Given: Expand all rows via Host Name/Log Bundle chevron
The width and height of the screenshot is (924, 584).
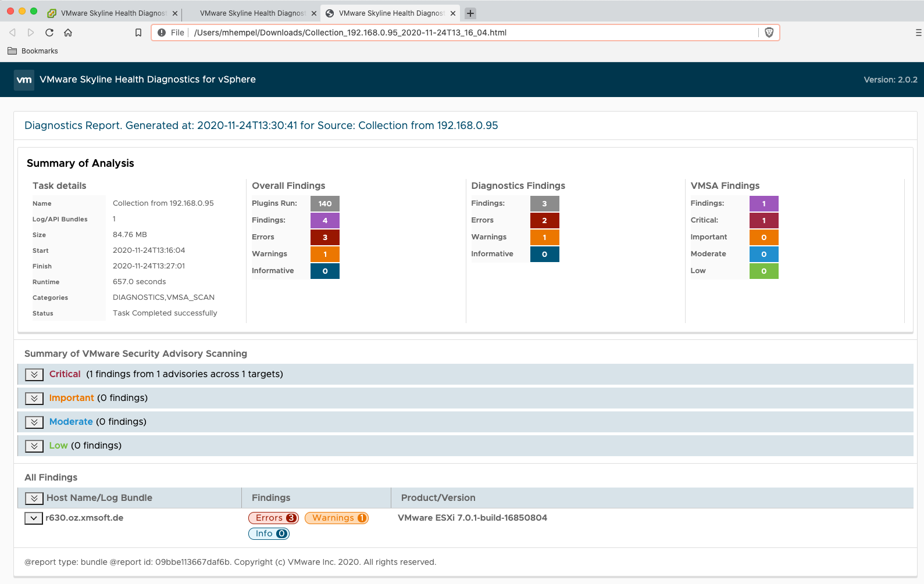Looking at the screenshot, I should pyautogui.click(x=34, y=499).
